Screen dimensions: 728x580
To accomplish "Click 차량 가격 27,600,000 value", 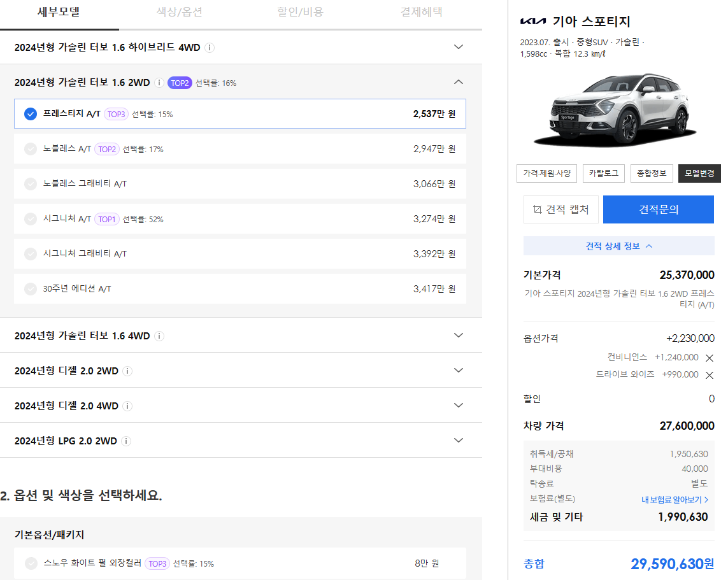I will click(x=687, y=426).
